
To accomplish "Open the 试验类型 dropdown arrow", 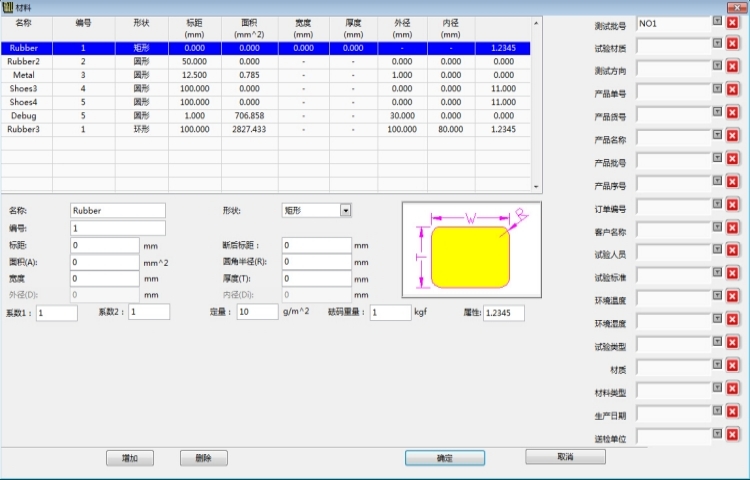I will pos(716,346).
